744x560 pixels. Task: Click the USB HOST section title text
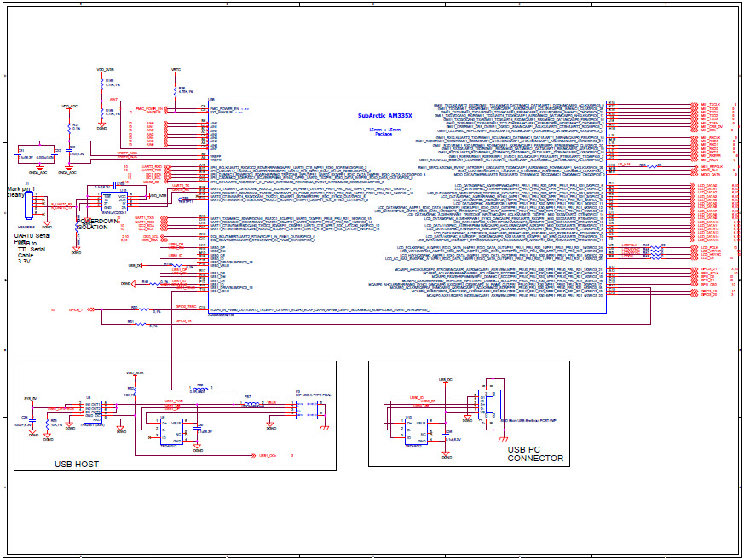point(77,465)
